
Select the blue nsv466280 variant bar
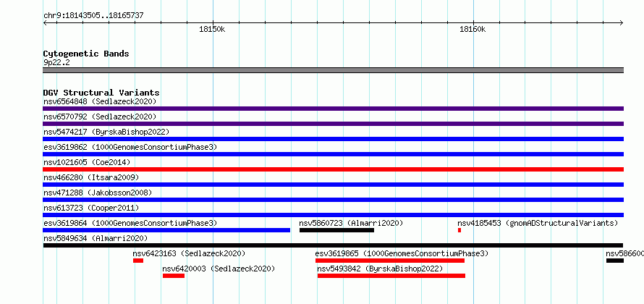pyautogui.click(x=333, y=185)
